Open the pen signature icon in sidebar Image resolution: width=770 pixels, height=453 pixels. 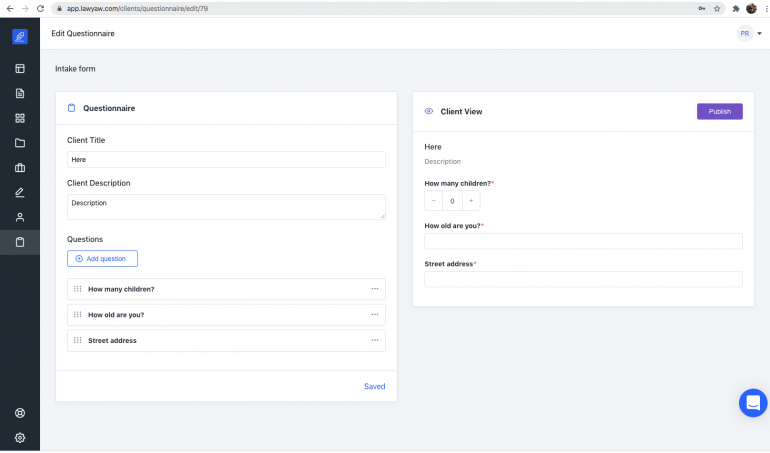tap(20, 192)
